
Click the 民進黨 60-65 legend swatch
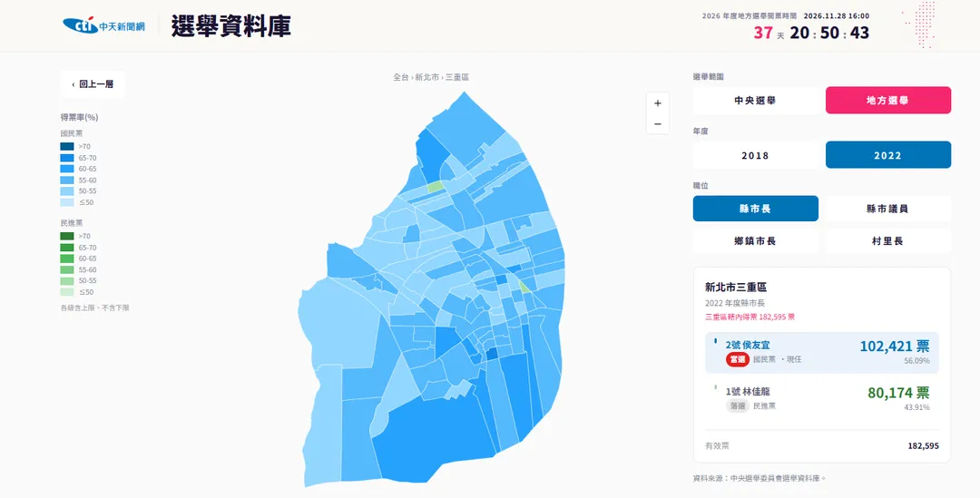[x=67, y=259]
